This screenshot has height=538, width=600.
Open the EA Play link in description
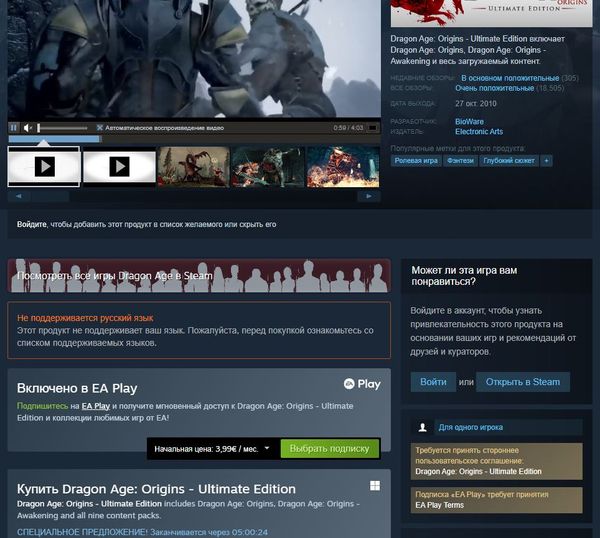[x=96, y=406]
